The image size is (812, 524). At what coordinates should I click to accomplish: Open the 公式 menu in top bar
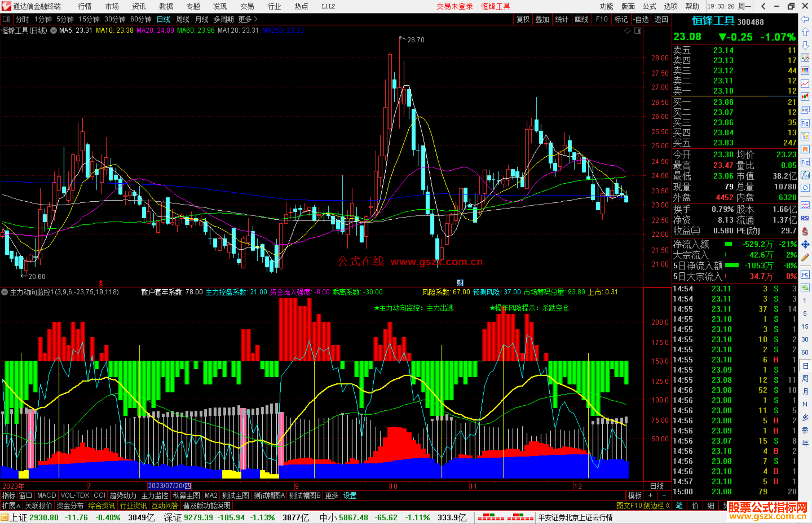(x=649, y=6)
